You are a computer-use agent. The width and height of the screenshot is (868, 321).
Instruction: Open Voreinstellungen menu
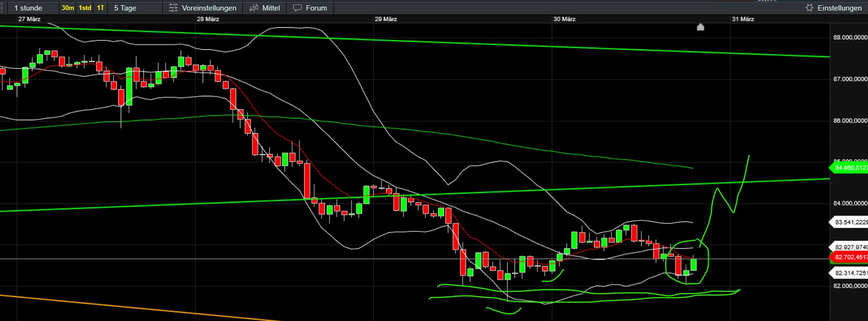coord(203,8)
